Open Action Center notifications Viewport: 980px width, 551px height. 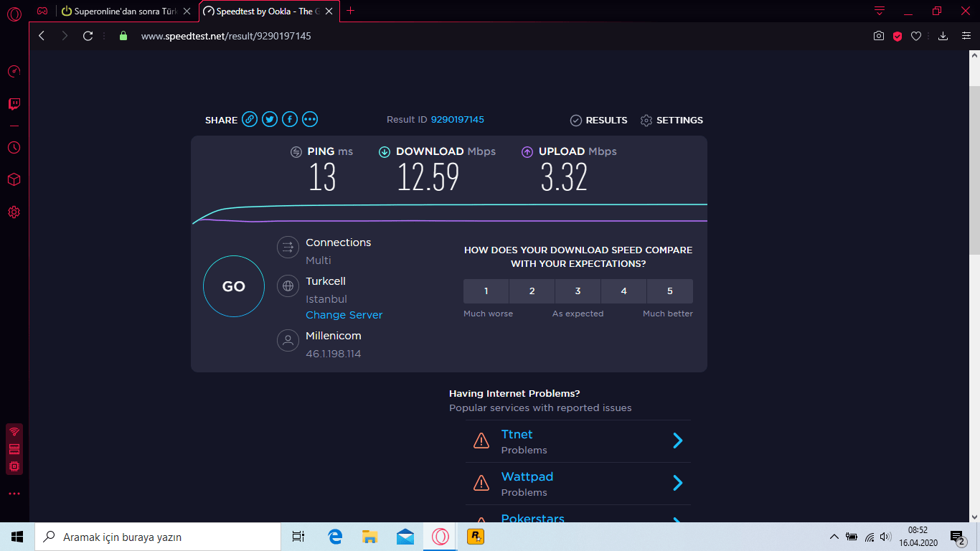click(958, 537)
